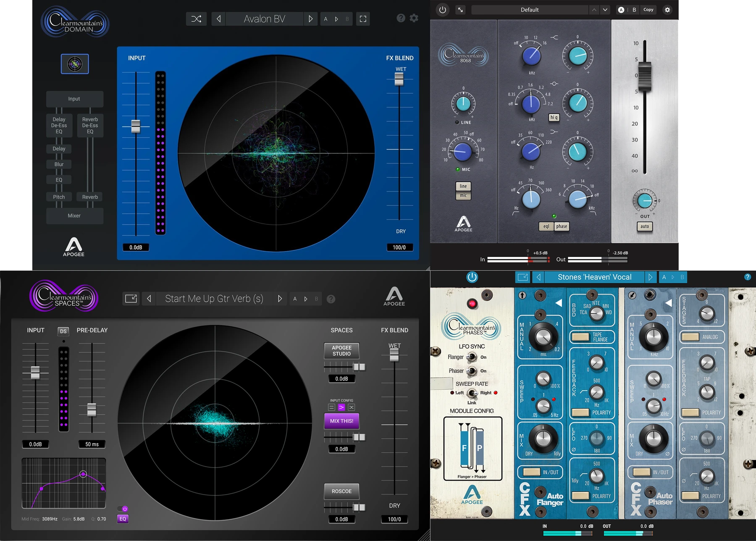756x541 pixels.
Task: Select APOGEE STUDIO space
Action: click(341, 351)
